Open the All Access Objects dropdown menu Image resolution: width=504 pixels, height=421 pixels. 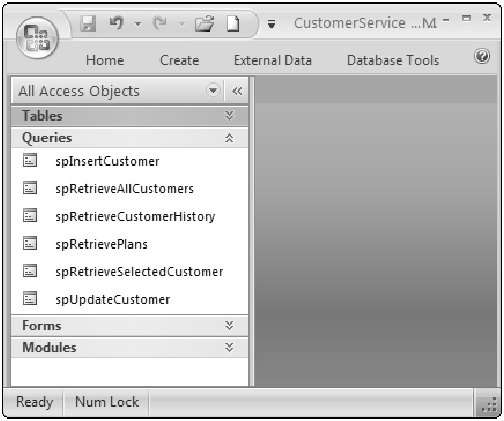213,91
